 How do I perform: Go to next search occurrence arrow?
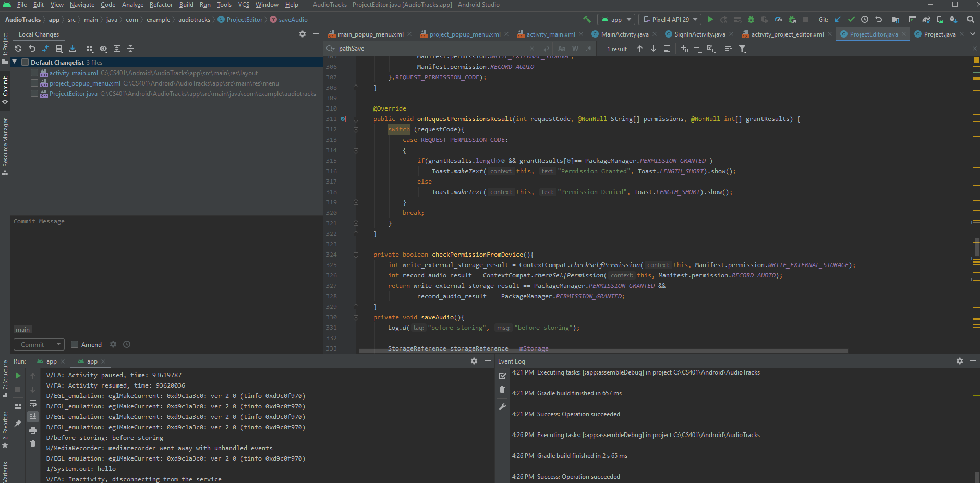tap(654, 49)
